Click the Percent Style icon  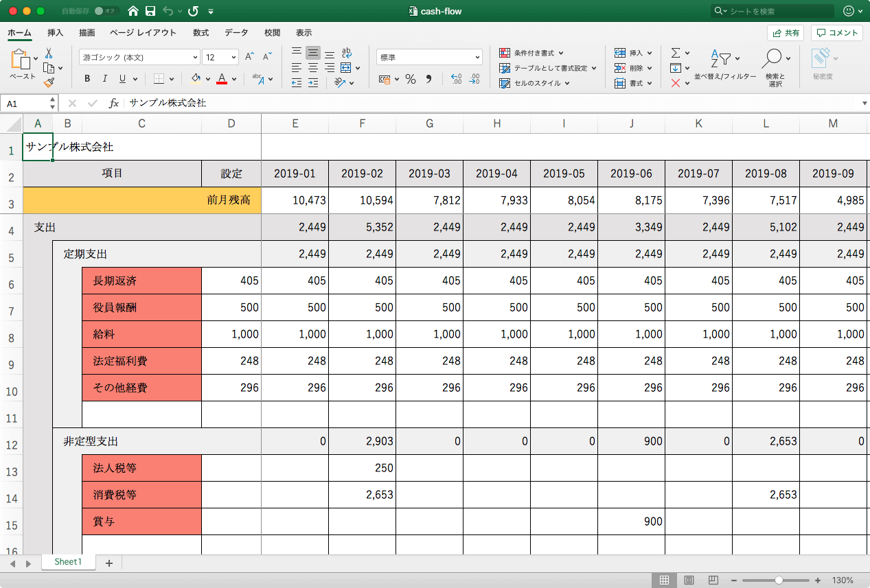coord(411,80)
